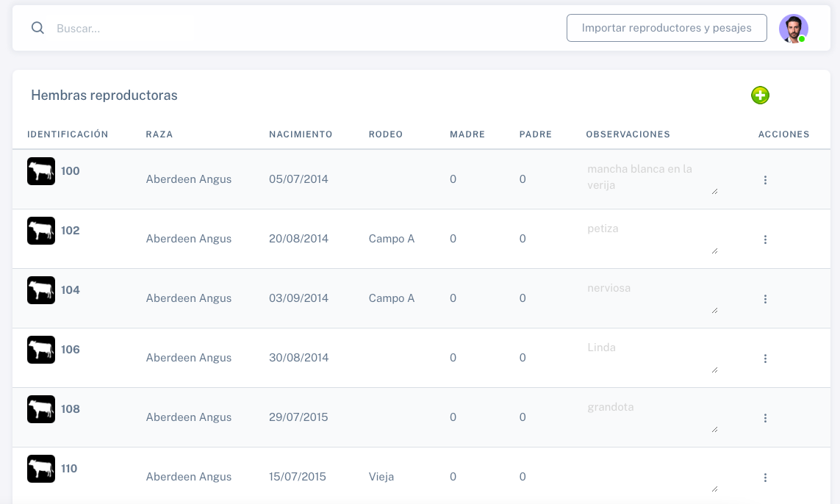Click birth date 15/07/2015

coord(298,476)
